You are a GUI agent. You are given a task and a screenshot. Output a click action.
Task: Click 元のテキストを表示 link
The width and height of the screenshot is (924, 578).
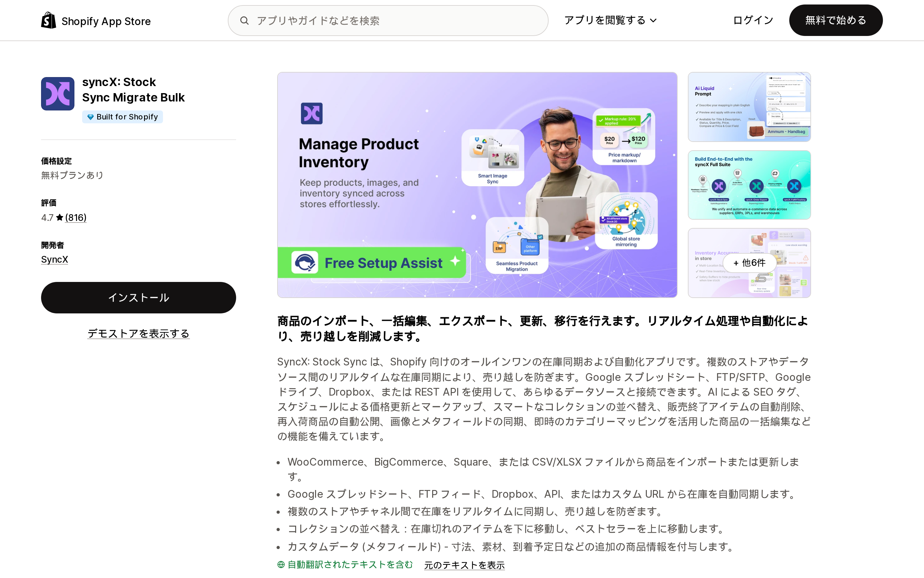(x=464, y=565)
